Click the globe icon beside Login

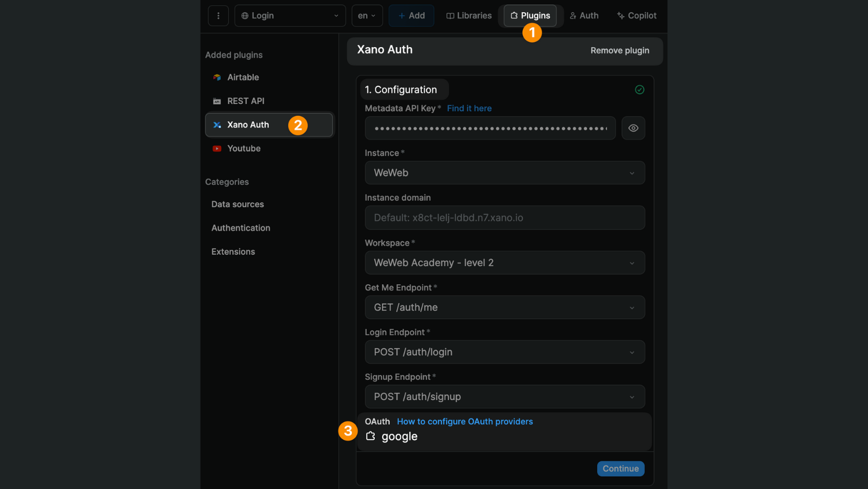tap(245, 15)
